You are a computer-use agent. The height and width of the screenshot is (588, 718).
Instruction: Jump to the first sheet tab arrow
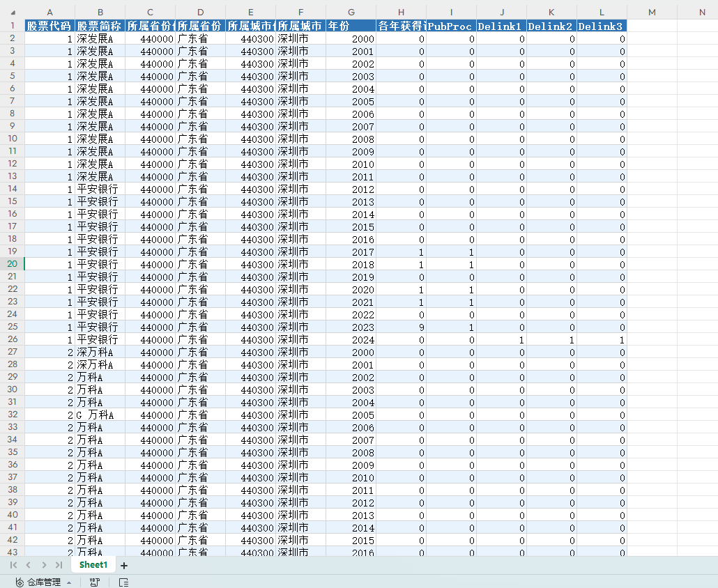[13, 565]
